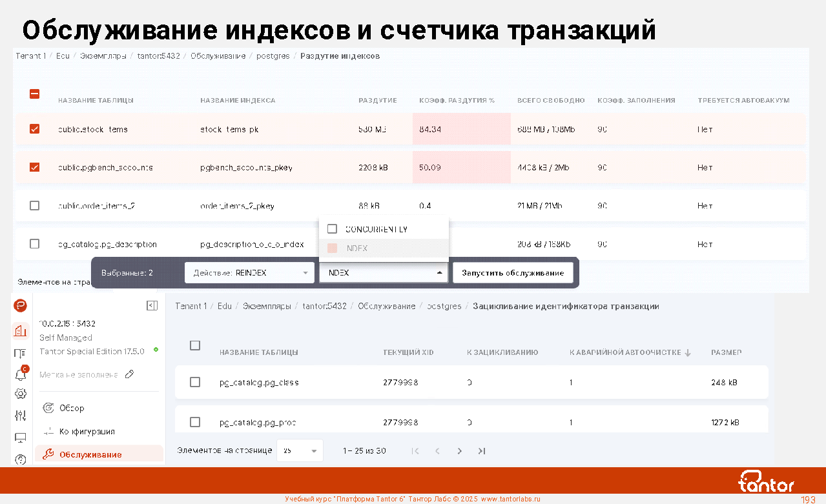Open the Обзор menu item
This screenshot has width=826, height=504.
pos(72,408)
